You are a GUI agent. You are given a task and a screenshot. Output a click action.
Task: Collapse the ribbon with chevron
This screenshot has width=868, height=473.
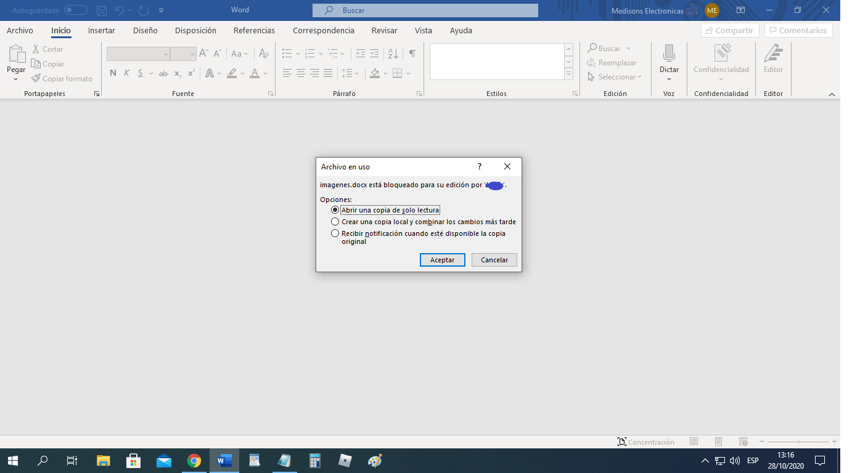click(x=832, y=94)
